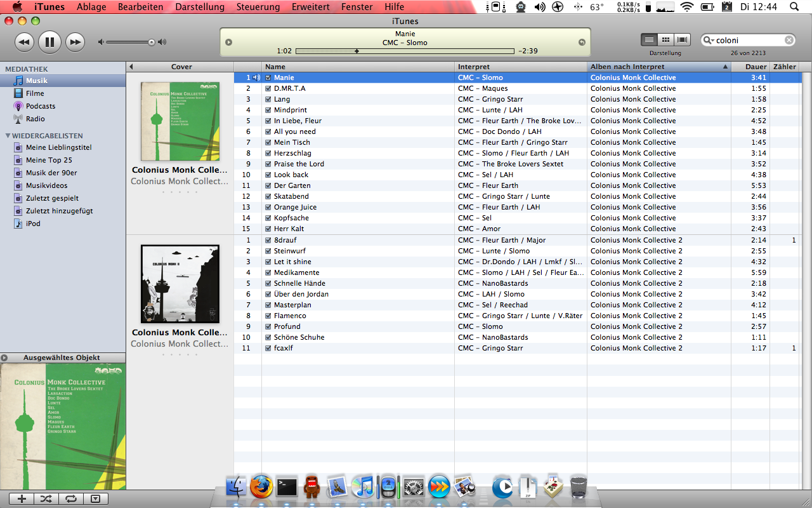Go back to the previous track
Image resolution: width=812 pixels, height=508 pixels.
click(24, 43)
